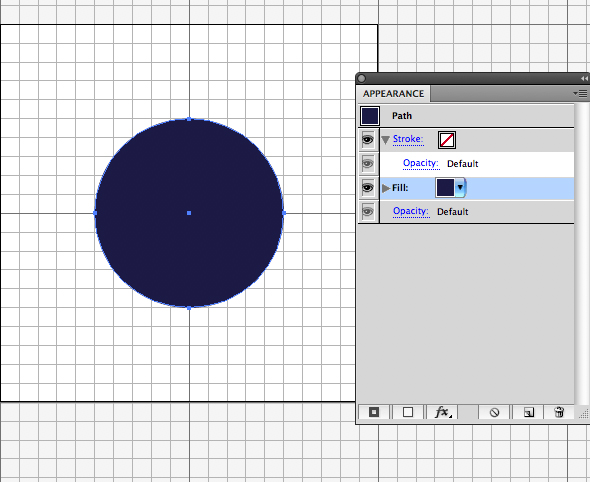590x482 pixels.
Task: Open the Fill color swatch dropdown arrow
Action: click(x=461, y=187)
